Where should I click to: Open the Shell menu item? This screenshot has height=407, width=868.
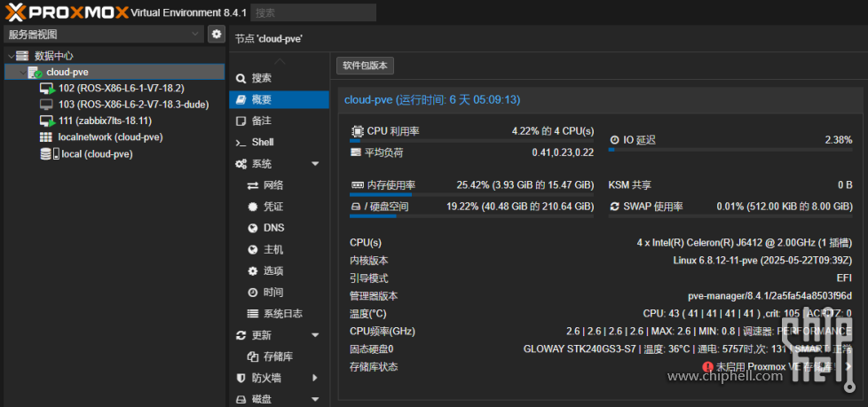(279, 142)
